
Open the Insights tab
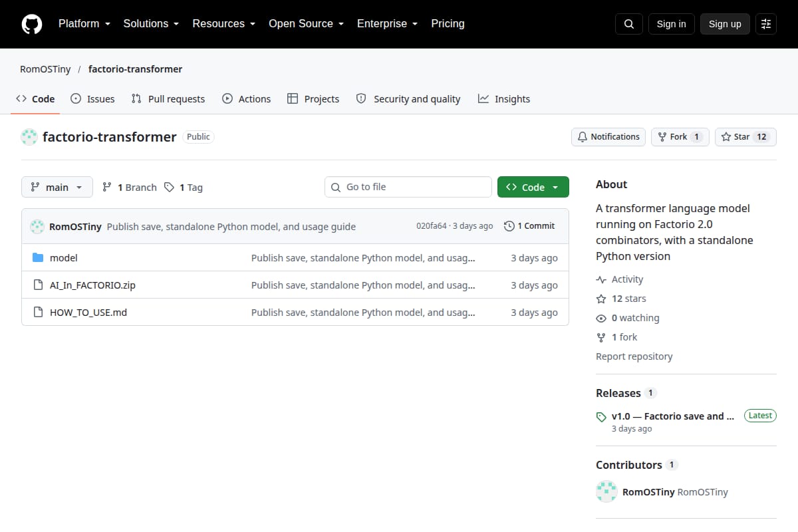tap(504, 99)
